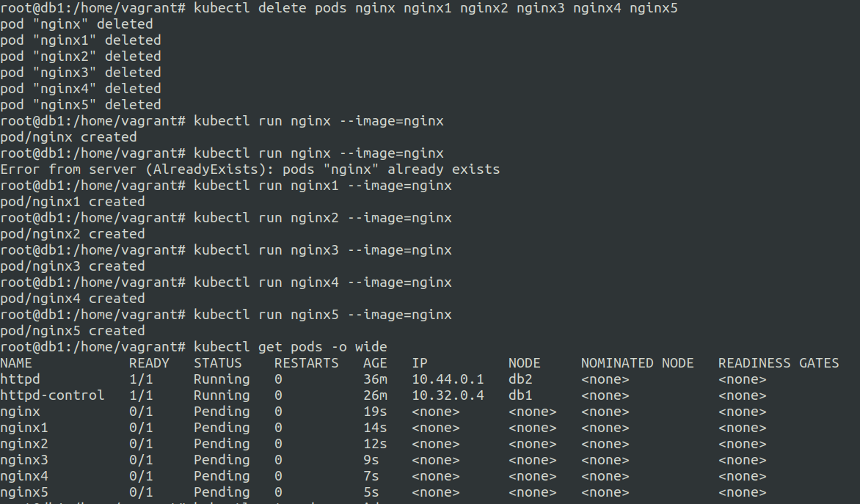The image size is (860, 504).
Task: Click the 'pod "nginx5" deleted' output line
Action: coord(81,105)
